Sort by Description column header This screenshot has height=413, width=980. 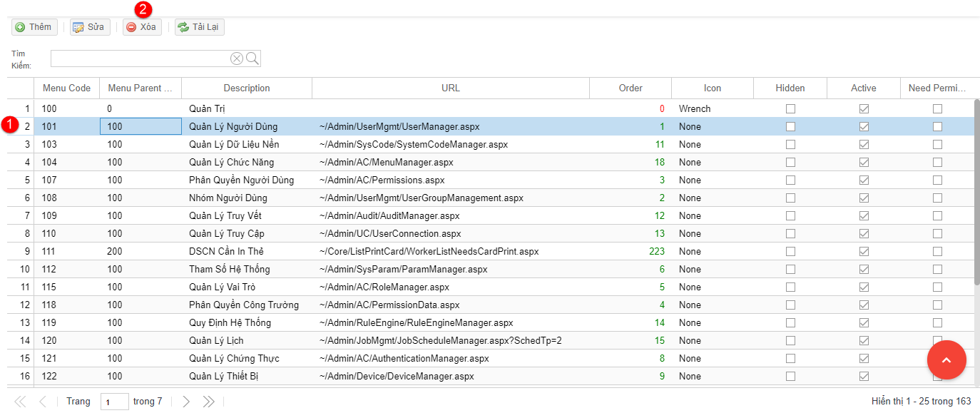[x=247, y=88]
